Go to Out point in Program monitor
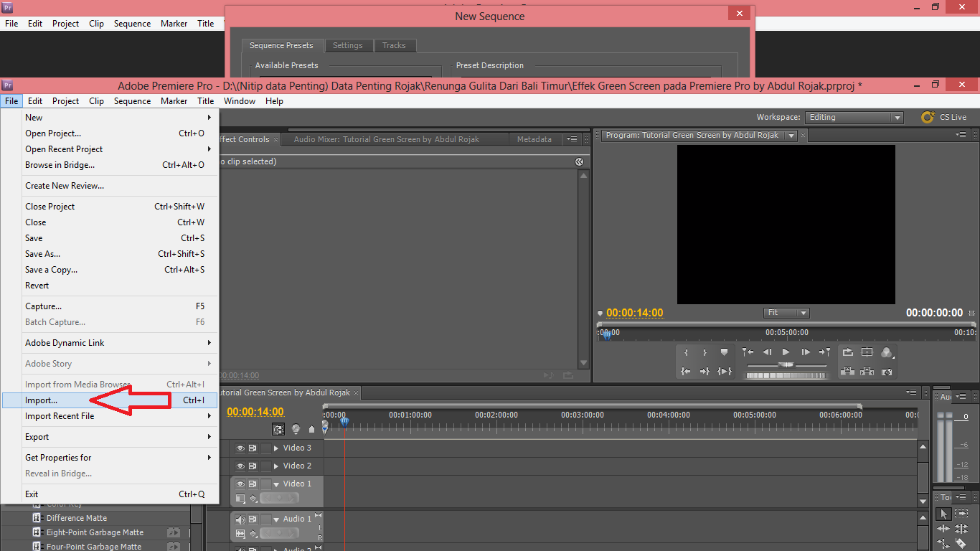The width and height of the screenshot is (980, 551). tap(705, 371)
